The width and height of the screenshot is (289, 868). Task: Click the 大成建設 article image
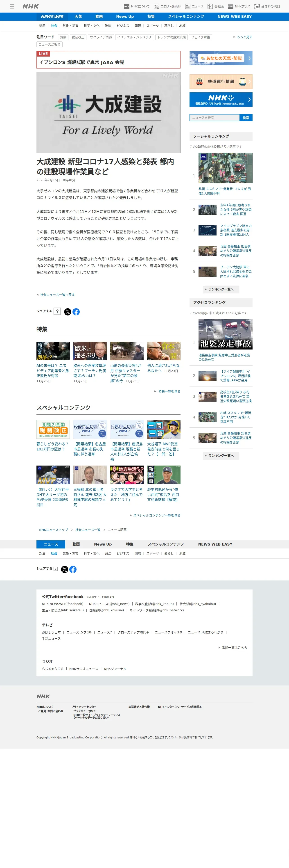click(x=108, y=112)
